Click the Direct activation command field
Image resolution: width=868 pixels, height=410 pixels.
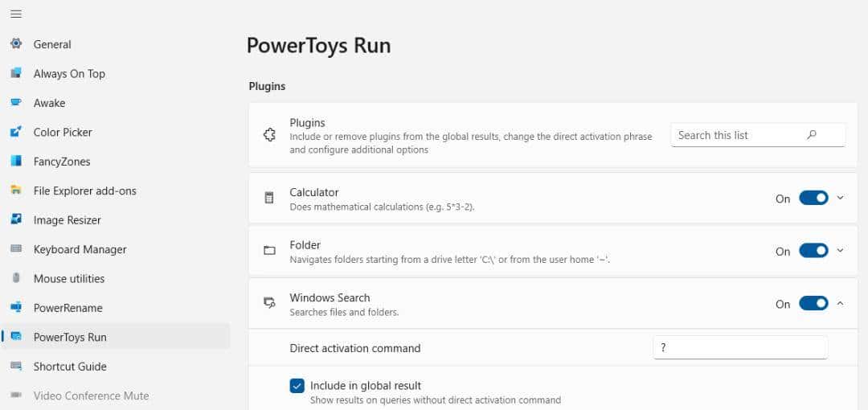[740, 347]
